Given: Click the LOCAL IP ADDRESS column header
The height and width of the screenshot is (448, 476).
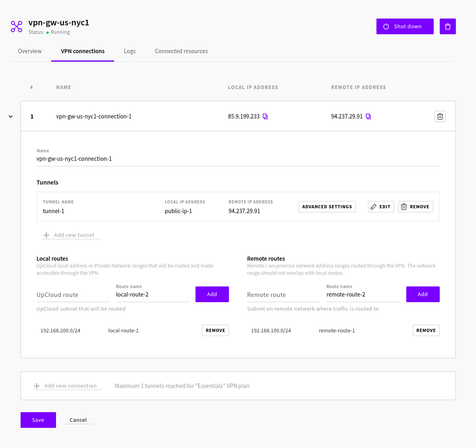Looking at the screenshot, I should tap(253, 87).
